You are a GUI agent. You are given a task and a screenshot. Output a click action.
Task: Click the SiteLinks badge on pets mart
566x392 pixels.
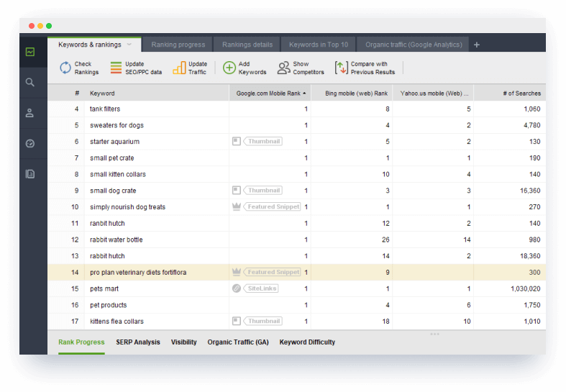[x=260, y=288]
